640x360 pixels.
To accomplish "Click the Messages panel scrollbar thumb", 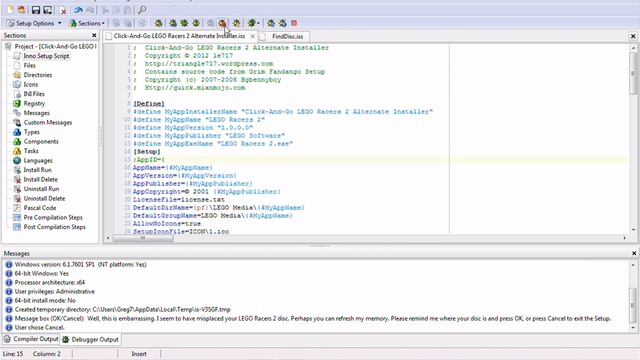I will point(633,305).
